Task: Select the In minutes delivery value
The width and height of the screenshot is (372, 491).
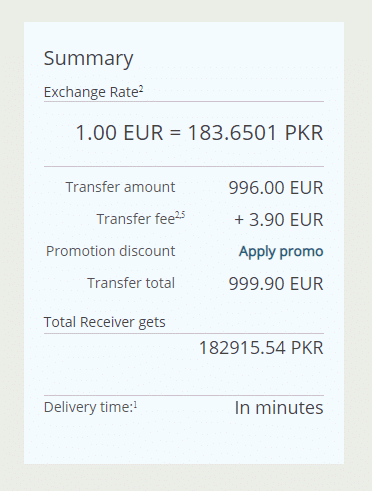Action: (x=279, y=408)
